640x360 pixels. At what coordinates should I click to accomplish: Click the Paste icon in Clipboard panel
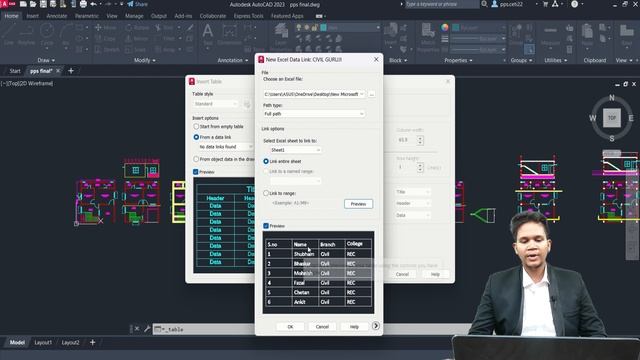587,34
